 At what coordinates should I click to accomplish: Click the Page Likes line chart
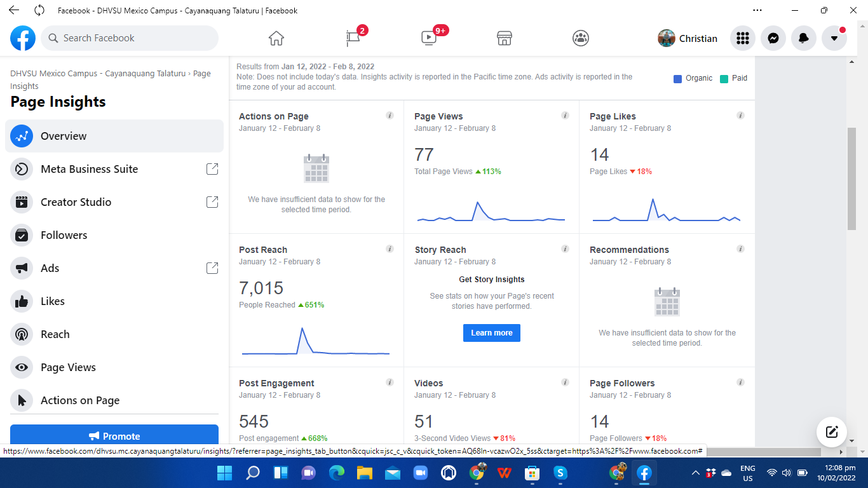[667, 211]
